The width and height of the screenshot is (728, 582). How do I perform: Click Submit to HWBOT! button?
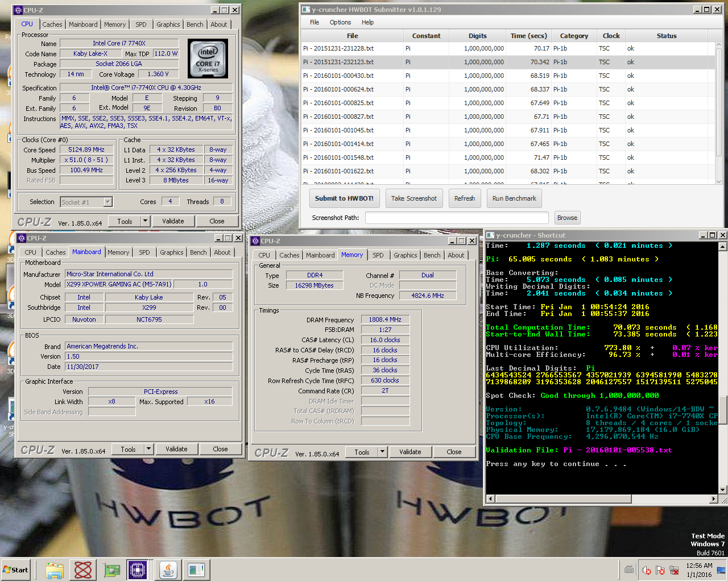[x=344, y=198]
